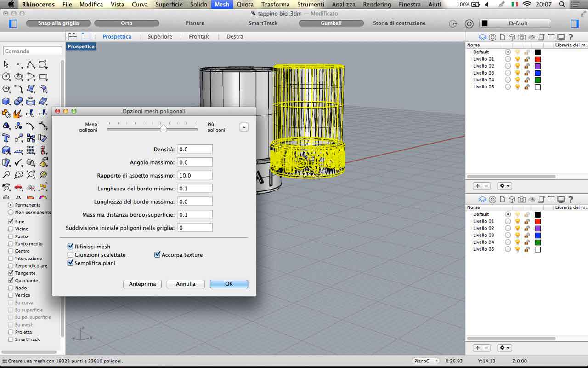588x368 pixels.
Task: Click the checkmark Check objects tool
Action: 18,162
